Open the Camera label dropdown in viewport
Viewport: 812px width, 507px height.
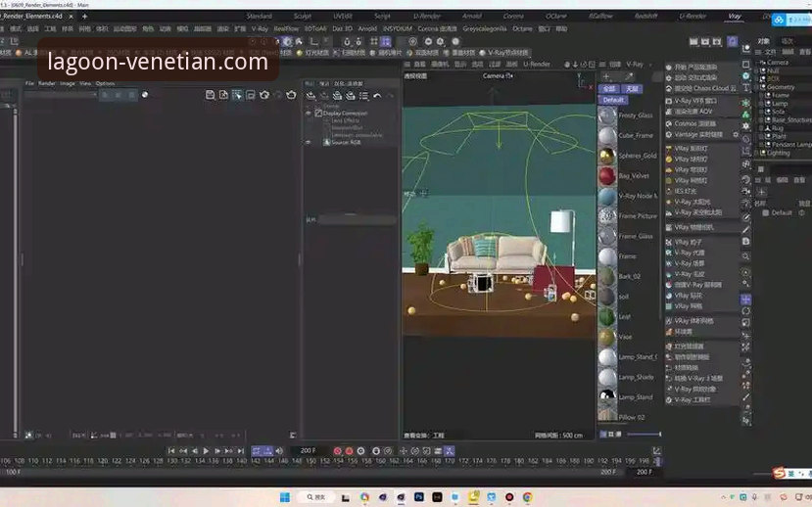498,76
